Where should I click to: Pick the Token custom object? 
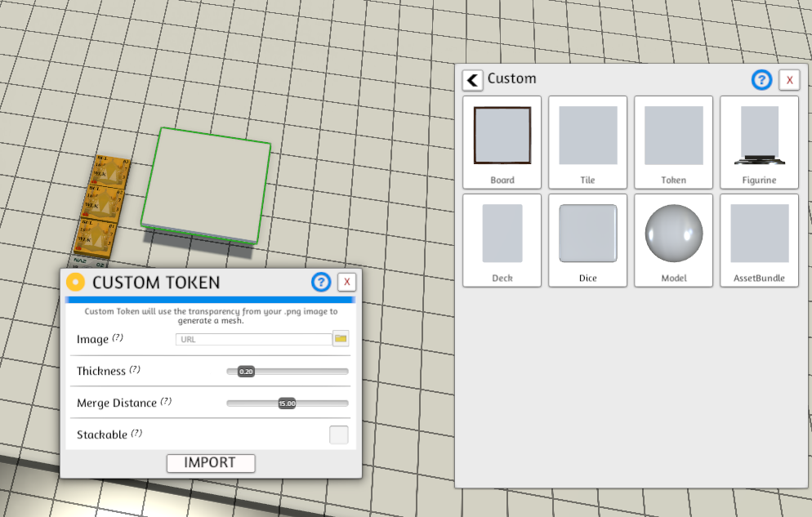(x=673, y=142)
